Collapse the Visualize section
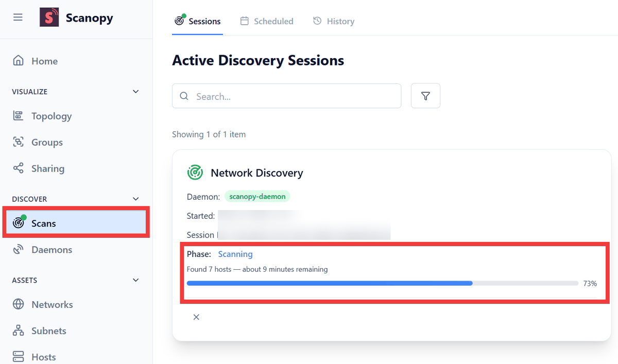 pyautogui.click(x=136, y=92)
